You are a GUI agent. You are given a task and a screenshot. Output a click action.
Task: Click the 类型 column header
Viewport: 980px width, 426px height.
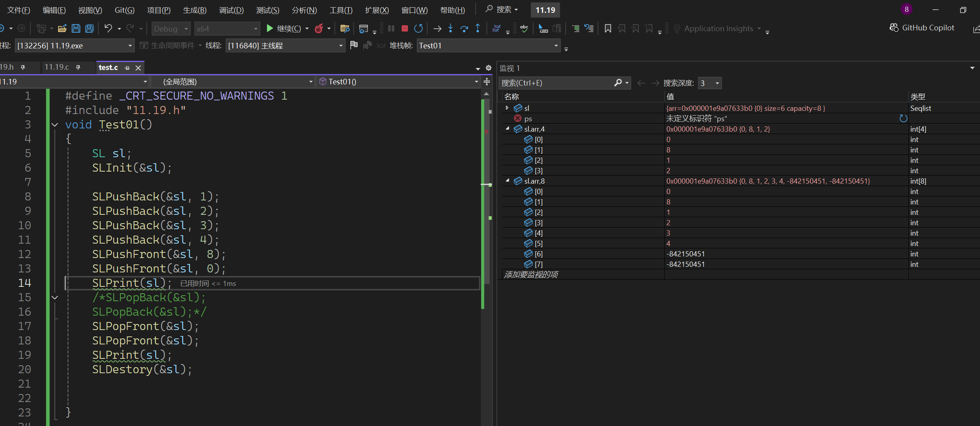point(918,96)
